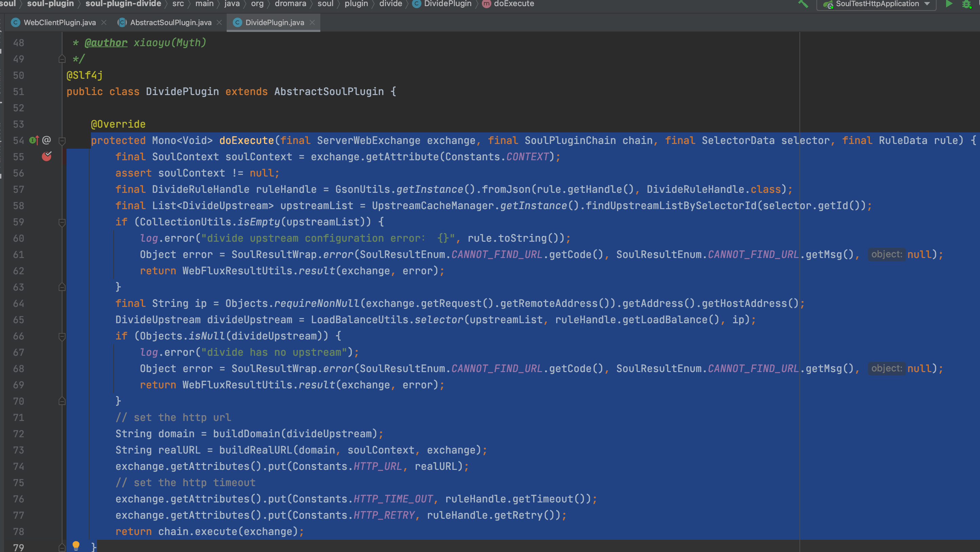Click the dromara breadcrumb in navigation bar
980x552 pixels.
pos(290,4)
